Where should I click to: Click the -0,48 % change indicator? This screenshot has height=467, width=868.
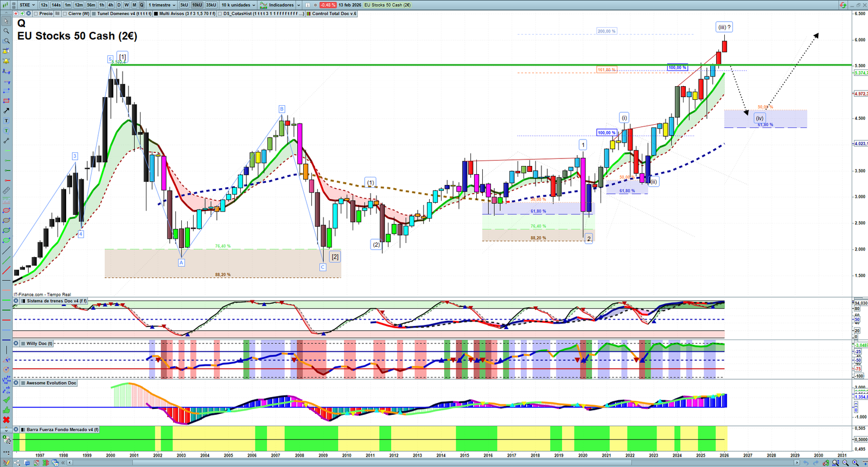click(328, 5)
